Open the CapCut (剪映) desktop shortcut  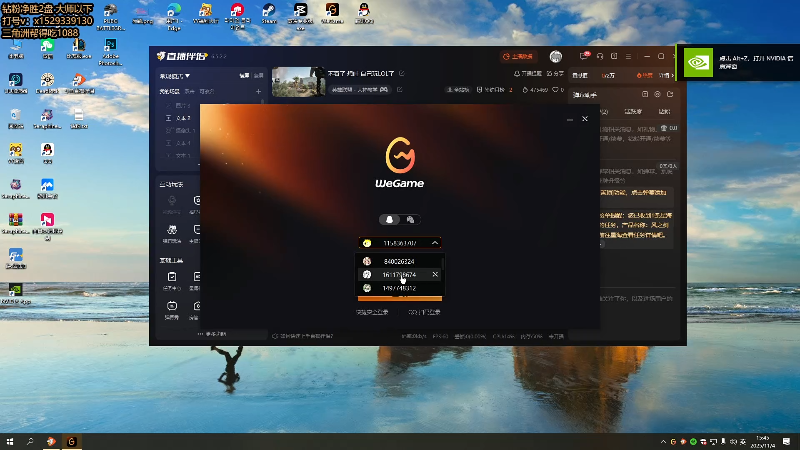click(301, 16)
